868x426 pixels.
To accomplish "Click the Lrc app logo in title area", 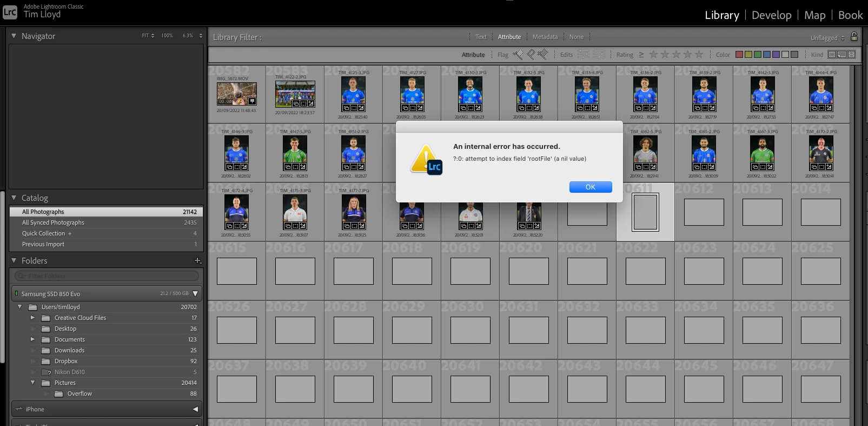I will pos(10,12).
